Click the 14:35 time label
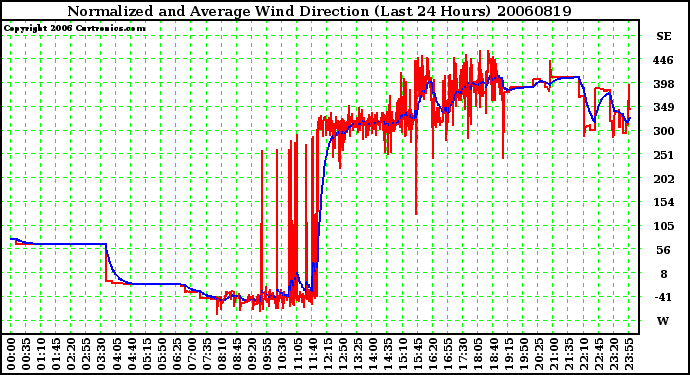 click(x=388, y=354)
